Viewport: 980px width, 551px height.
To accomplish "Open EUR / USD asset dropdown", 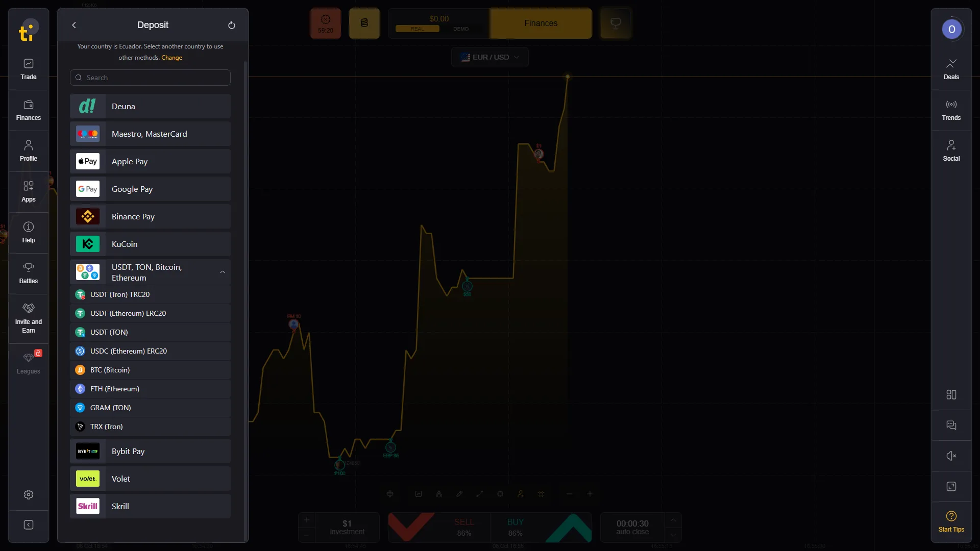I will 489,57.
